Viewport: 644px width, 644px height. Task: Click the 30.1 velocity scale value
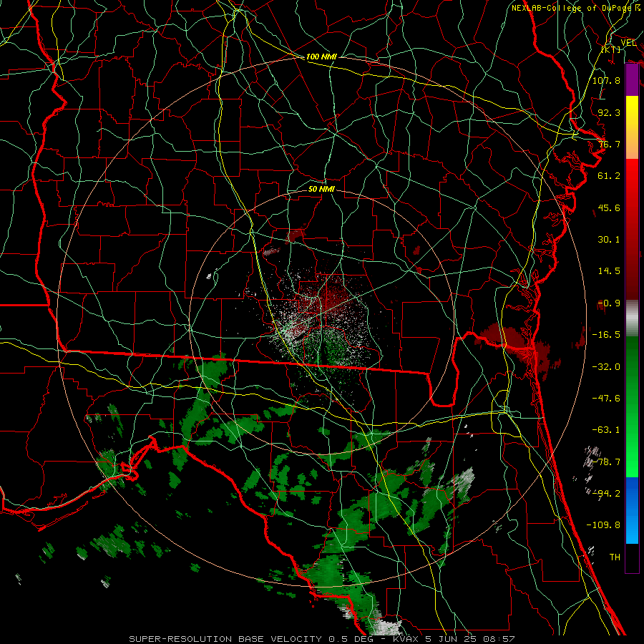coord(609,240)
